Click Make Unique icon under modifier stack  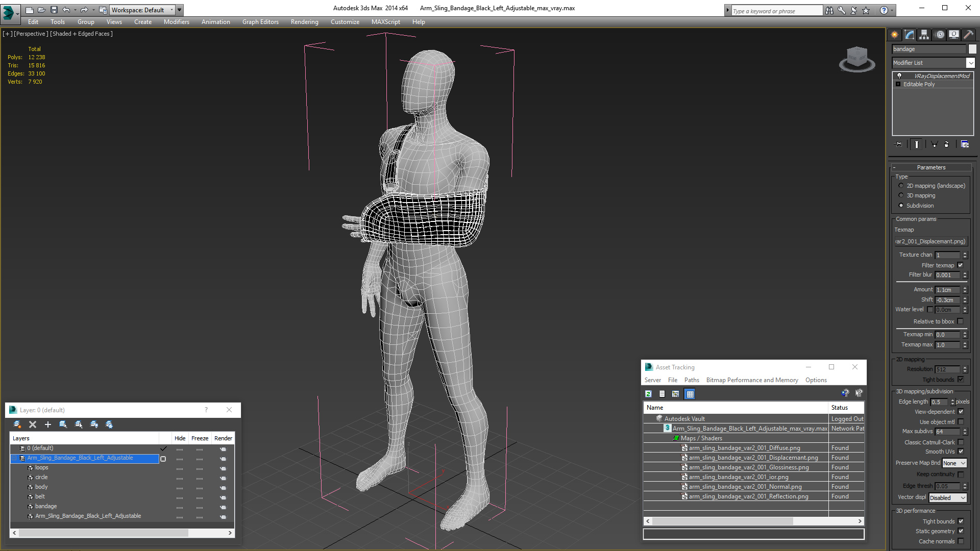pos(934,144)
